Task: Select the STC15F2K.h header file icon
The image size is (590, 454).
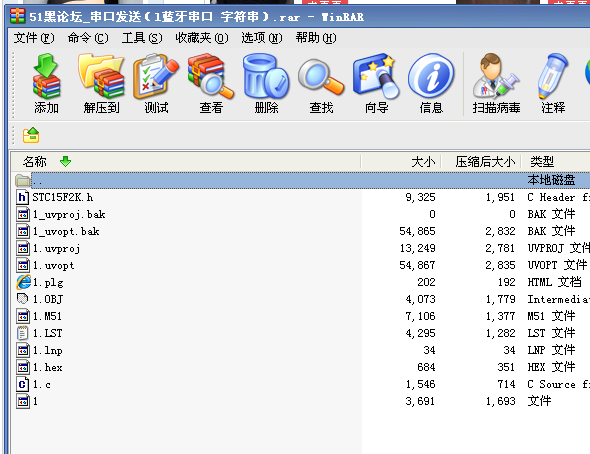Action: click(22, 197)
